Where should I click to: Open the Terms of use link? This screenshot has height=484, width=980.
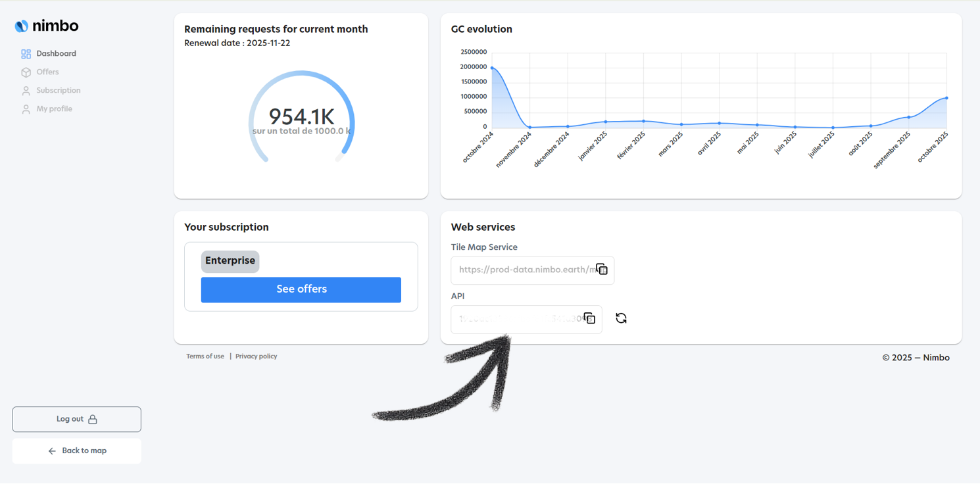(x=205, y=356)
